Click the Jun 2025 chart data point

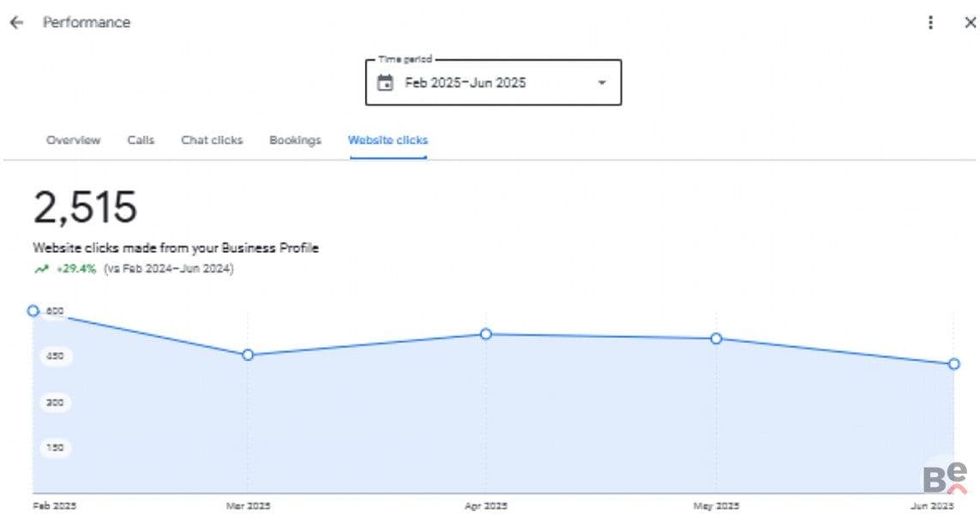[953, 363]
